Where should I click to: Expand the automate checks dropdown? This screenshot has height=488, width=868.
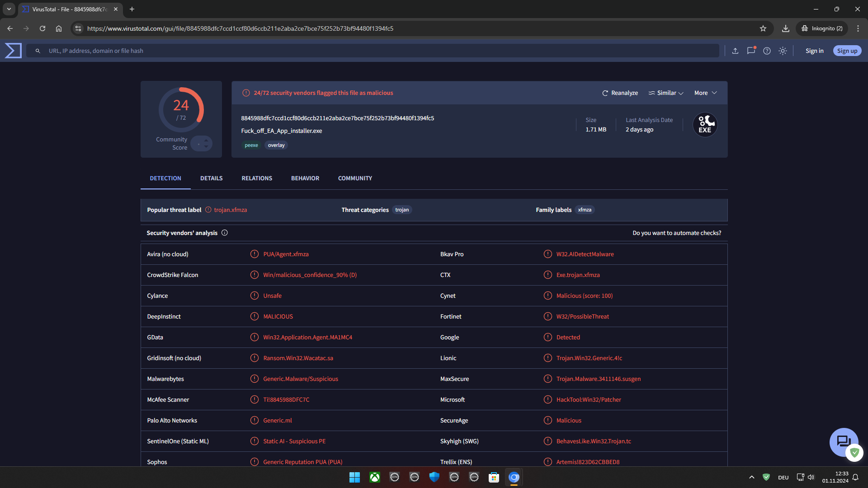[677, 232]
